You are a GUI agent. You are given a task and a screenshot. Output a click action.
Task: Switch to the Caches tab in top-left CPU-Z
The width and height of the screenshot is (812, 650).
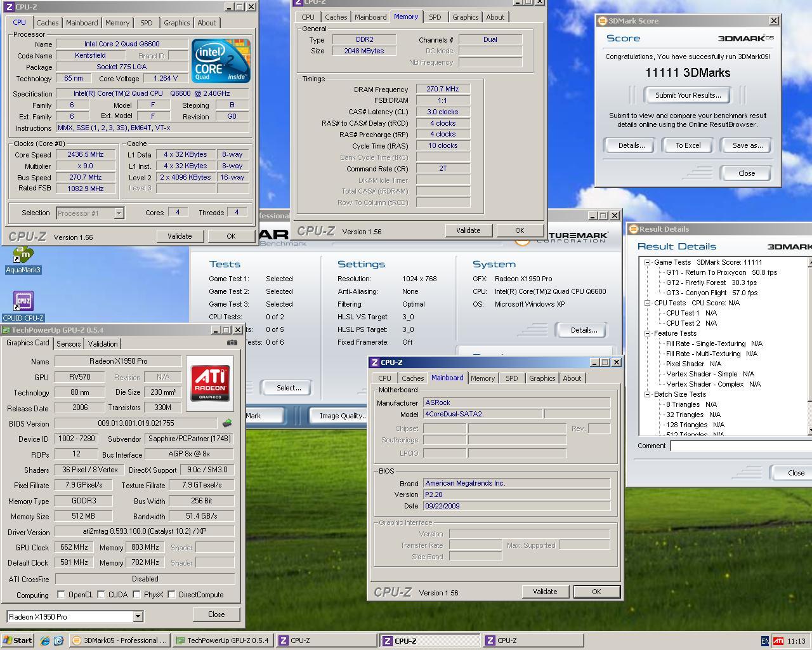click(x=47, y=23)
